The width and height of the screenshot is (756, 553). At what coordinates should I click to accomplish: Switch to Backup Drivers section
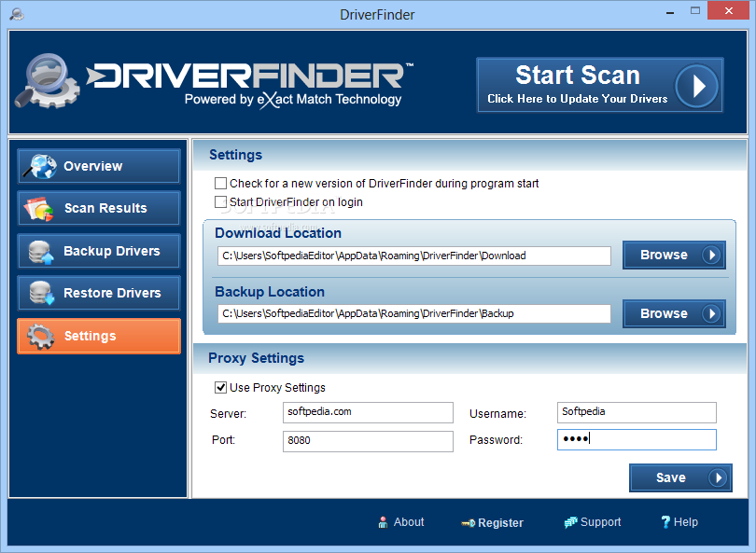click(x=99, y=251)
